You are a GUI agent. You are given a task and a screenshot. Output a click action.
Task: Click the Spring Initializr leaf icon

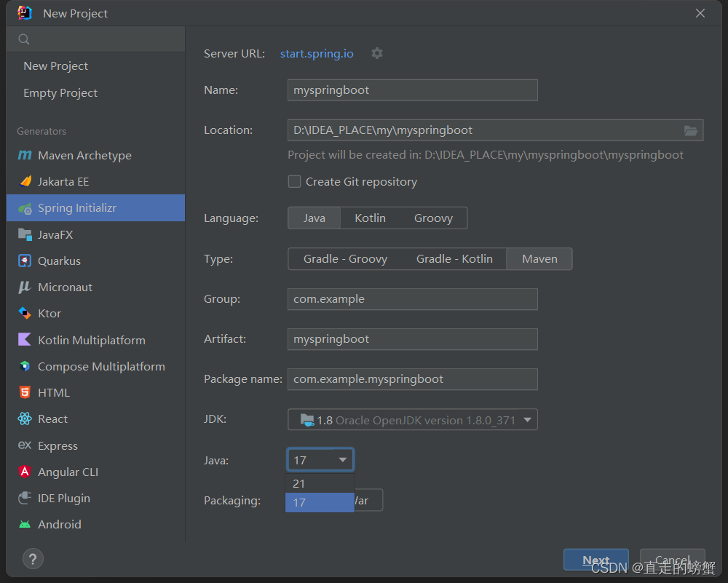point(25,208)
